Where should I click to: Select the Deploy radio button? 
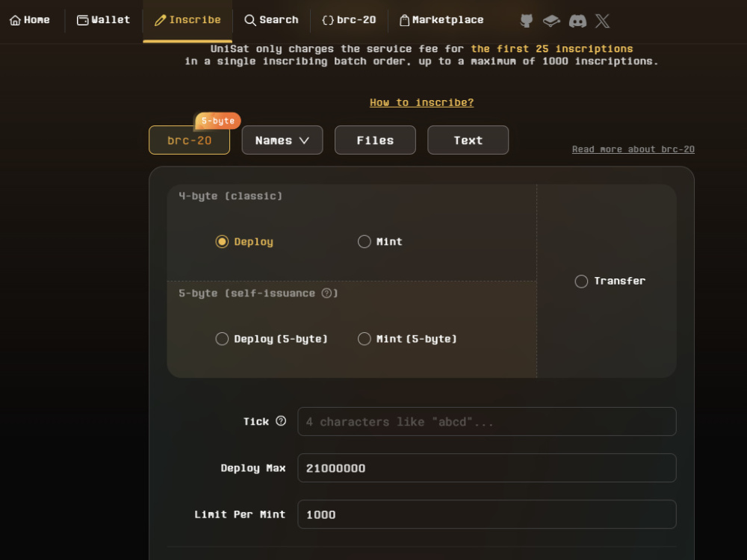222,241
